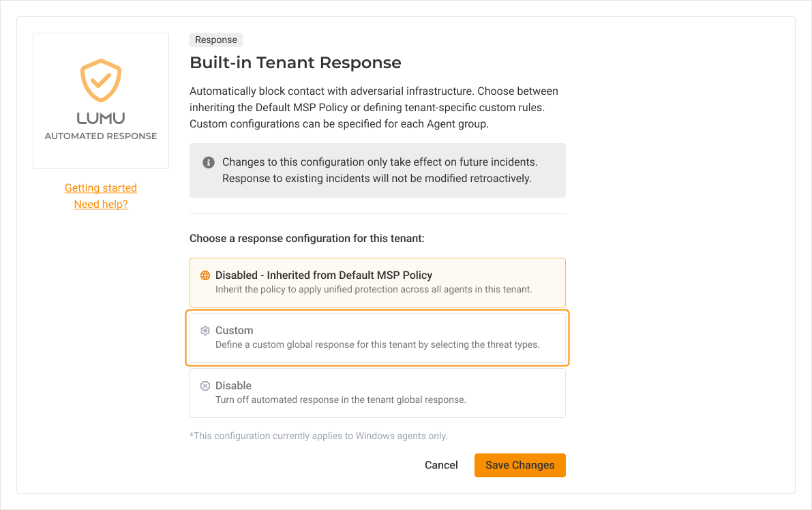
Task: Click the LUMU wordmark in the card
Action: 101,117
